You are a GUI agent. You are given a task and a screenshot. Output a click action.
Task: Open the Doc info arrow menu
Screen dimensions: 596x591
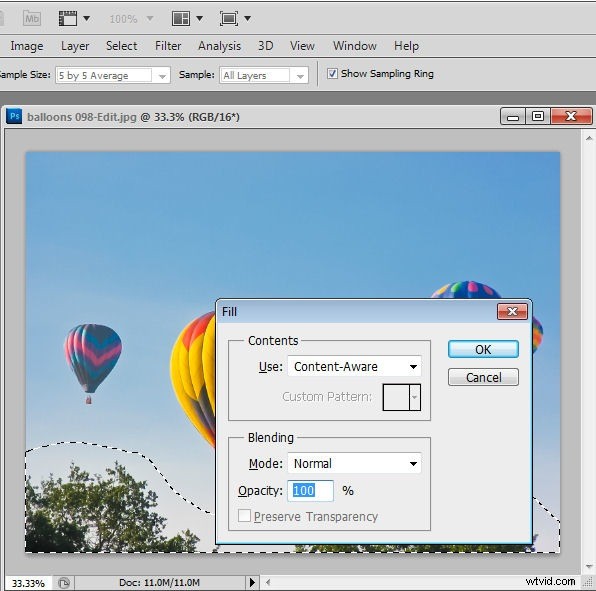[x=252, y=582]
